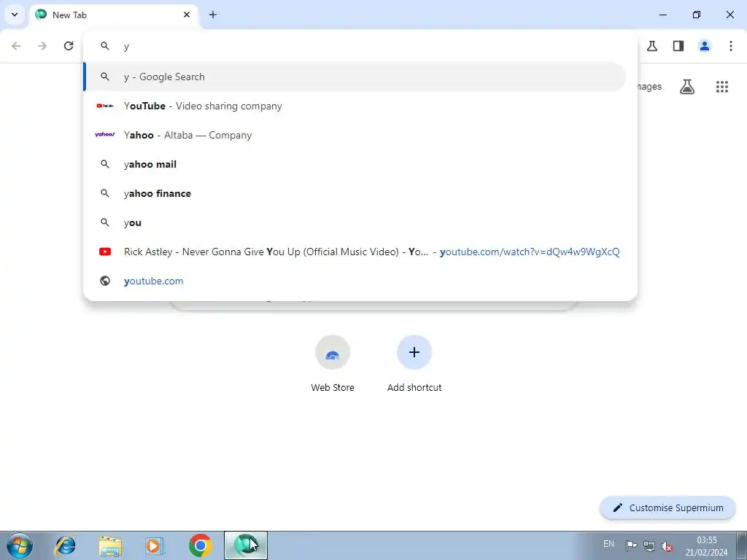Toggle the side panel icon
Image resolution: width=747 pixels, height=560 pixels.
[678, 46]
